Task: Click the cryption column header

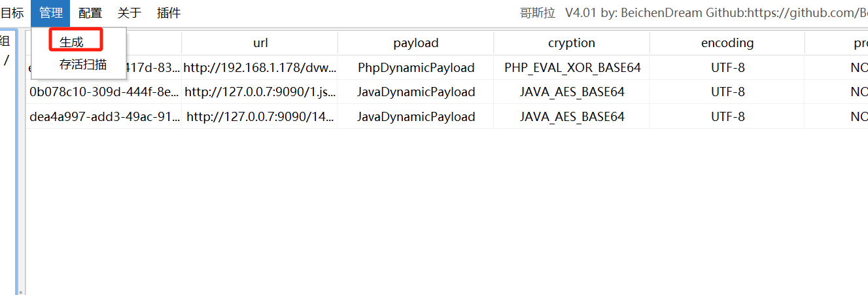Action: 572,43
